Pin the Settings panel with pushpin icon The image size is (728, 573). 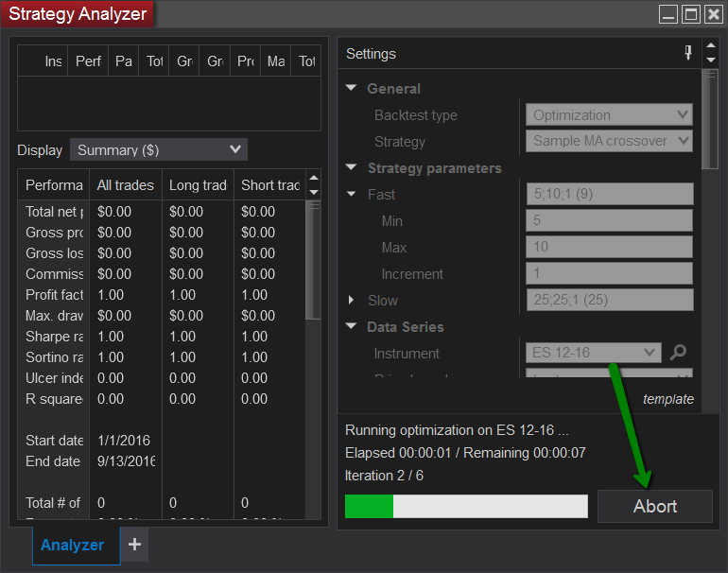pyautogui.click(x=688, y=53)
